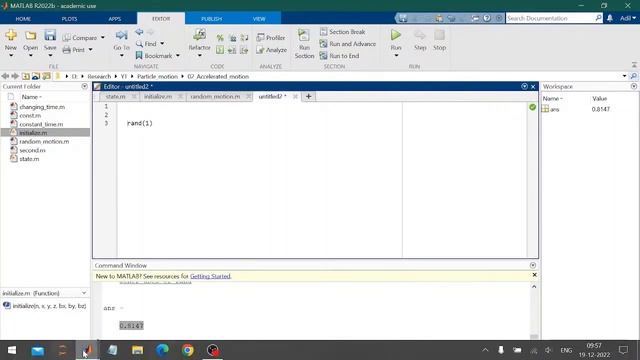
Task: Close the untitled2 editor tab
Action: 296,97
